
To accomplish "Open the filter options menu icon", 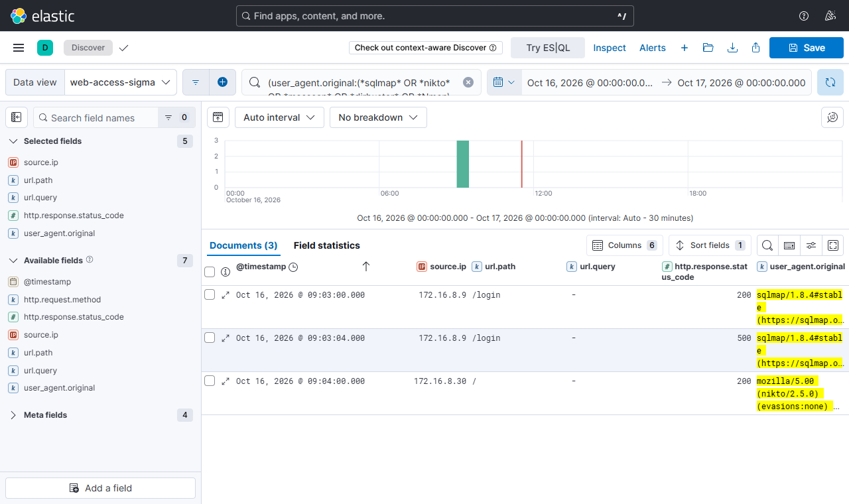I will (196, 82).
